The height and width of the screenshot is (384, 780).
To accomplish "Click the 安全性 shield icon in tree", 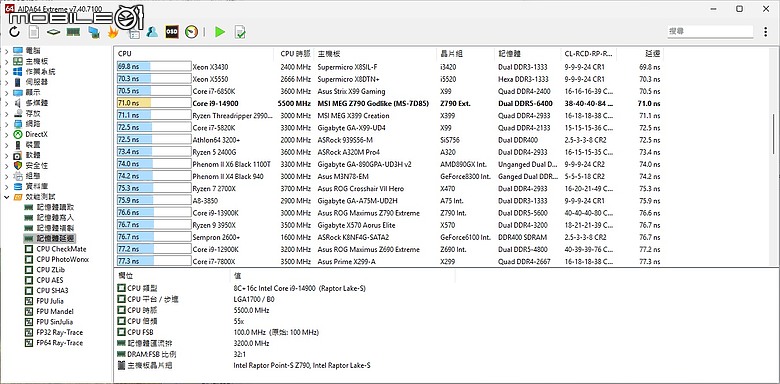I will point(18,165).
